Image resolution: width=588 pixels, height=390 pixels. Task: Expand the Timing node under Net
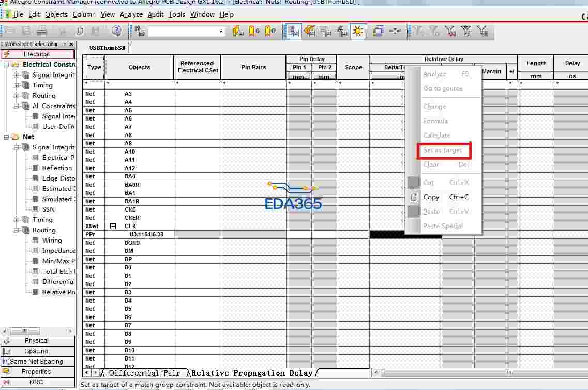click(x=16, y=220)
